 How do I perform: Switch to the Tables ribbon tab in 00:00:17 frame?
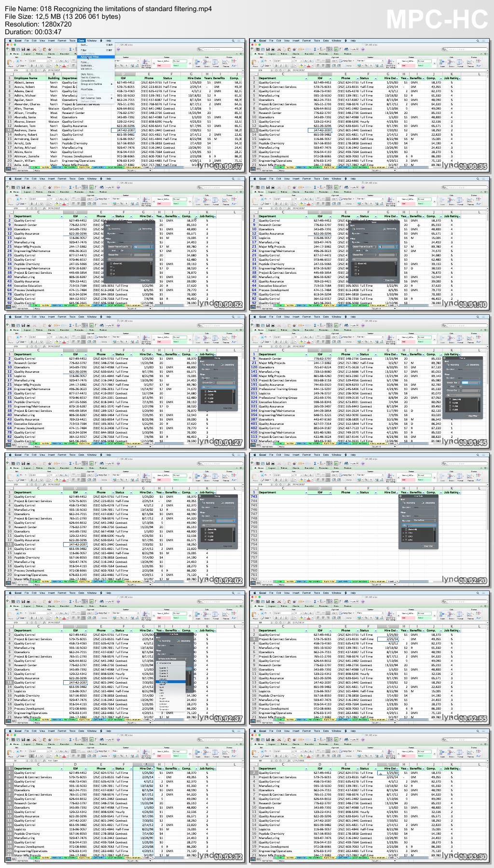pos(40,54)
